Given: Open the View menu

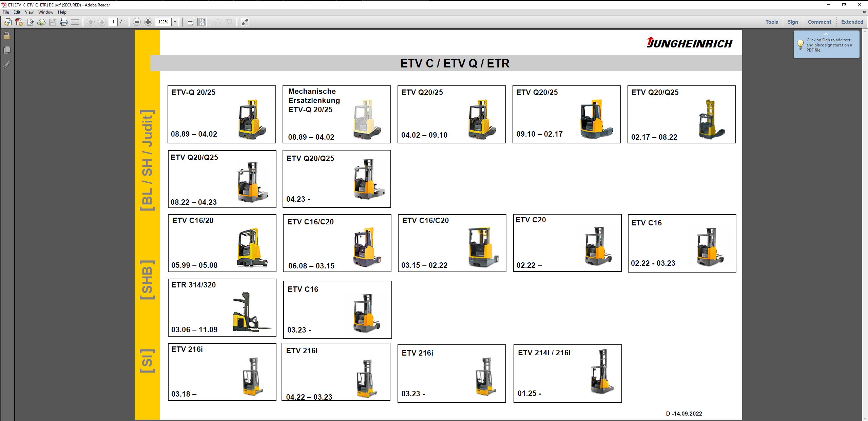Looking at the screenshot, I should pyautogui.click(x=29, y=12).
